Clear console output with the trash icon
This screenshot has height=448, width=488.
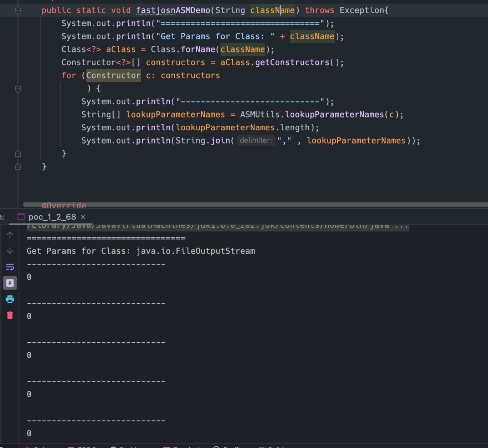coord(10,315)
